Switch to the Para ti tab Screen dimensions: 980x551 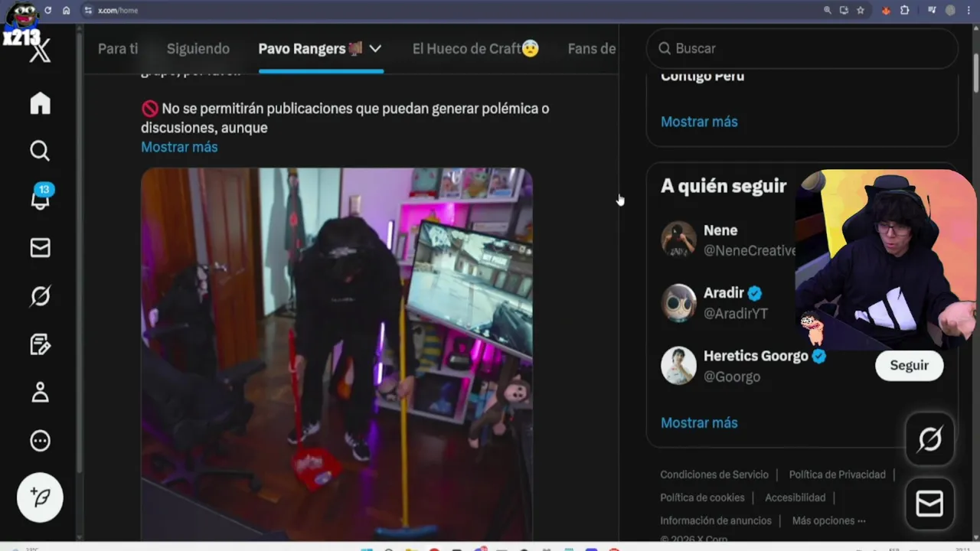[118, 49]
